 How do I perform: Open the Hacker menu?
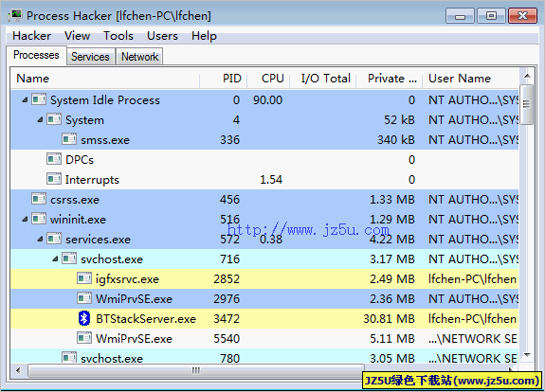[x=31, y=36]
